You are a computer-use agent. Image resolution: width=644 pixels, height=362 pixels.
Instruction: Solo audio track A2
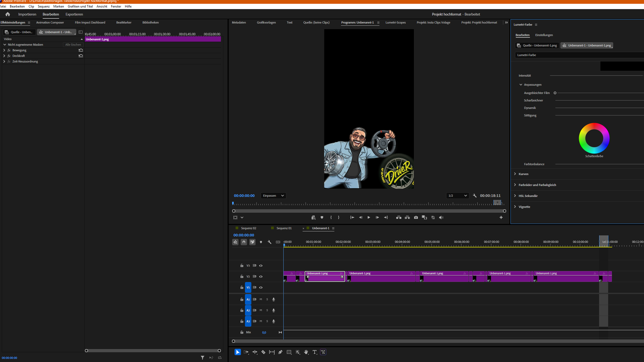click(x=267, y=310)
